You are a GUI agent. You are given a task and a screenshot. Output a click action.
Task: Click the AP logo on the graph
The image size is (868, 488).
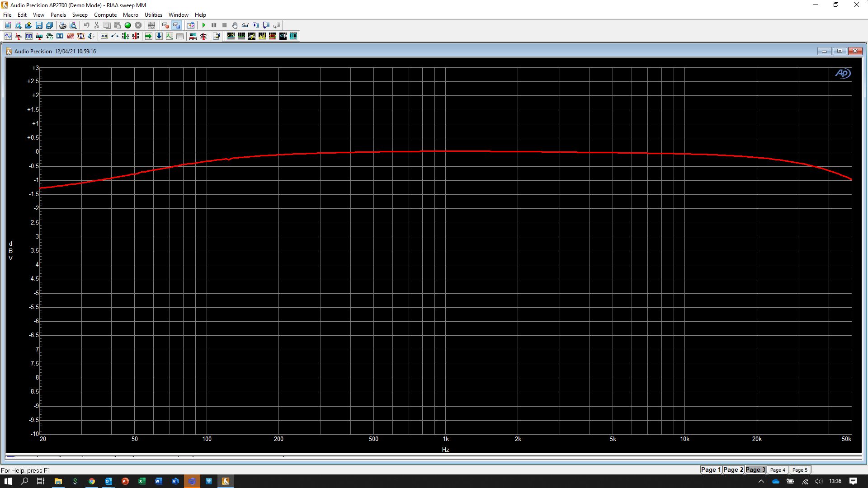click(x=843, y=73)
